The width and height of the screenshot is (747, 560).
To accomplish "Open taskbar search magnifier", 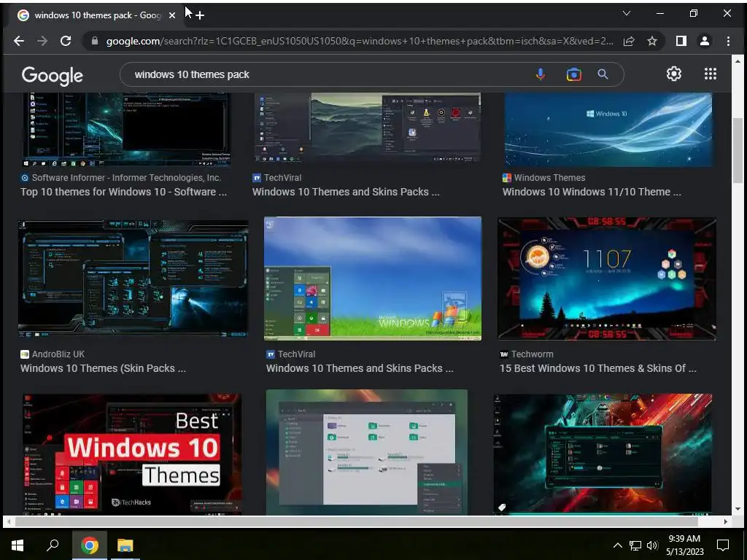I will (x=53, y=545).
